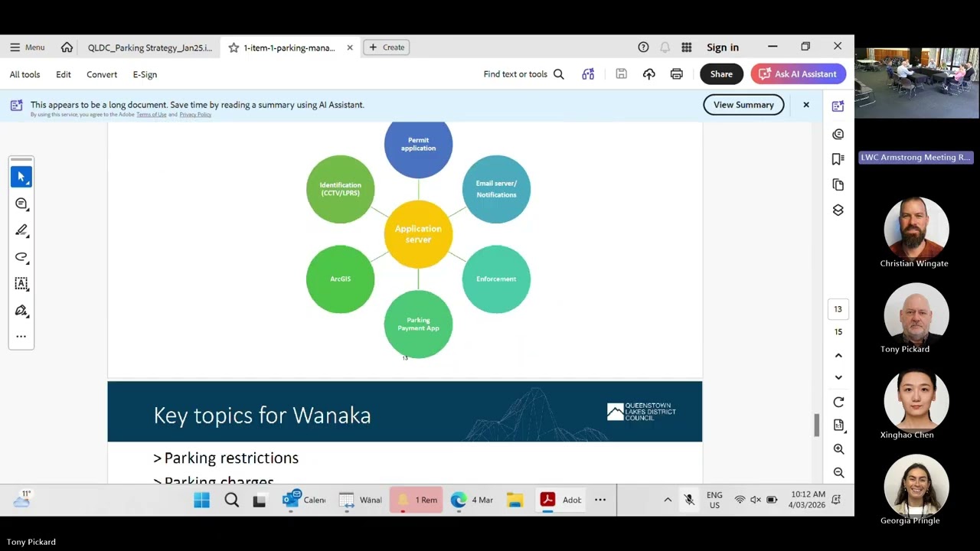980x551 pixels.
Task: Click the page display options icon
Action: click(838, 425)
